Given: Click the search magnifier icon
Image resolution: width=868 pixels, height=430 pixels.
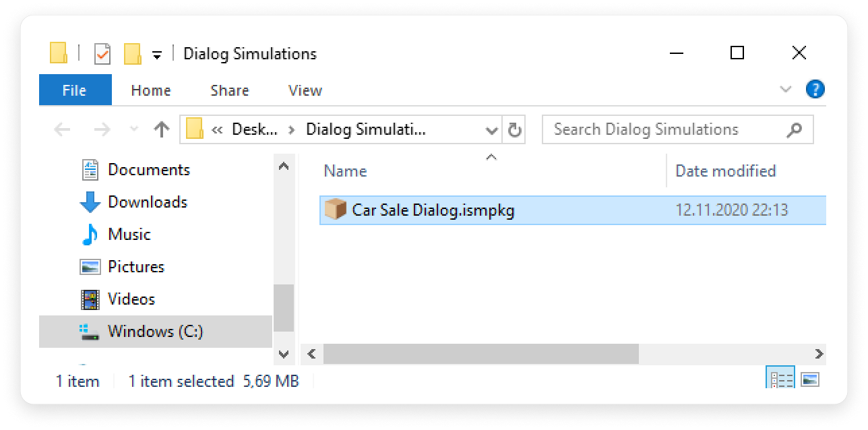Looking at the screenshot, I should [795, 129].
